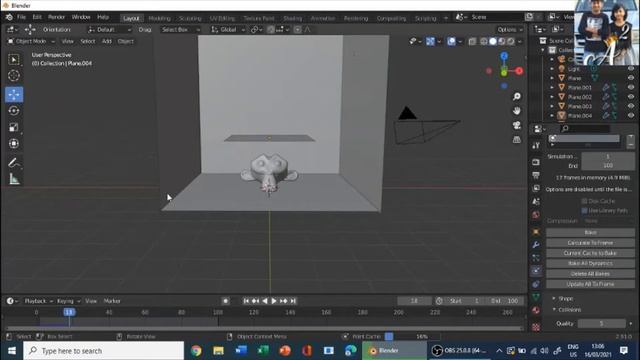Open the Render properties tab

(x=536, y=162)
